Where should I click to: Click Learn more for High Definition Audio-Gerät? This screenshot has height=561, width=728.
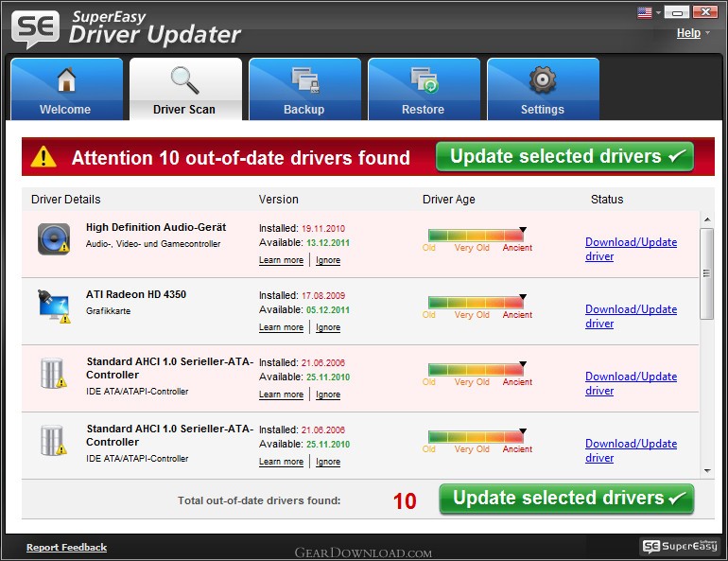pyautogui.click(x=281, y=260)
